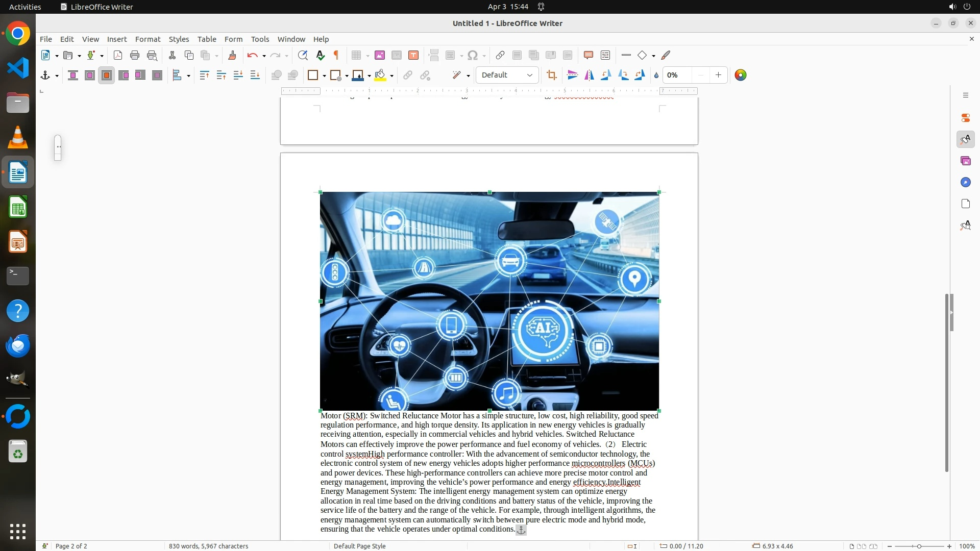Click Clone Formatting paintbrush icon
The height and width of the screenshot is (551, 980).
point(232,56)
